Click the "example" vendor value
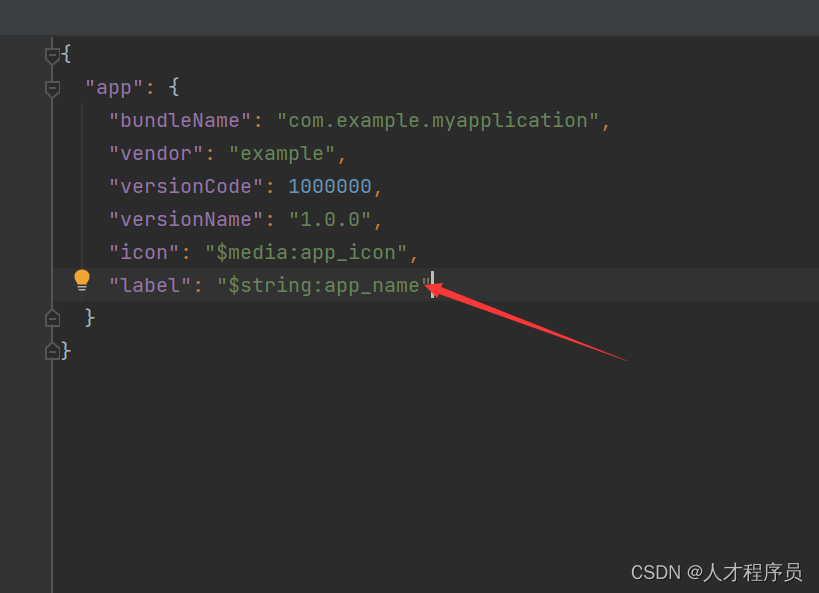 [282, 154]
